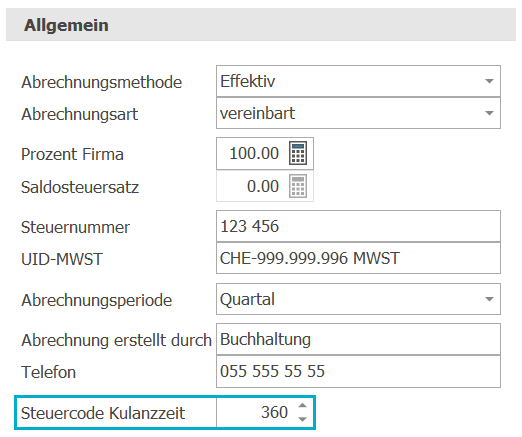
Task: Select the Prozent Firma value 100.00
Action: (254, 153)
